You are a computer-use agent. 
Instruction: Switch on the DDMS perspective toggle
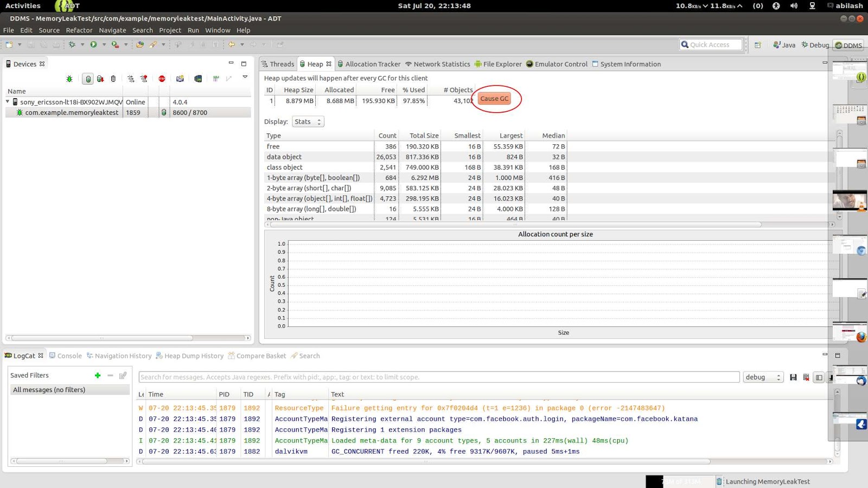point(847,46)
